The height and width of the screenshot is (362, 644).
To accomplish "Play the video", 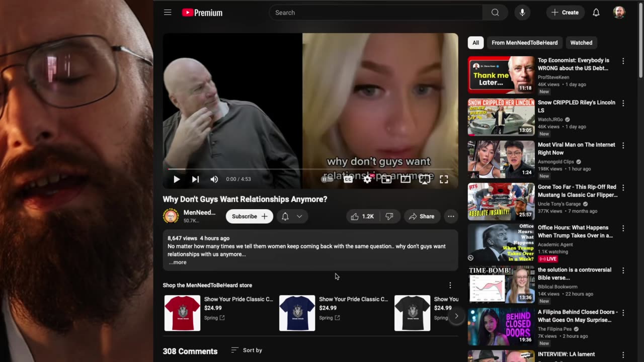I will (177, 179).
